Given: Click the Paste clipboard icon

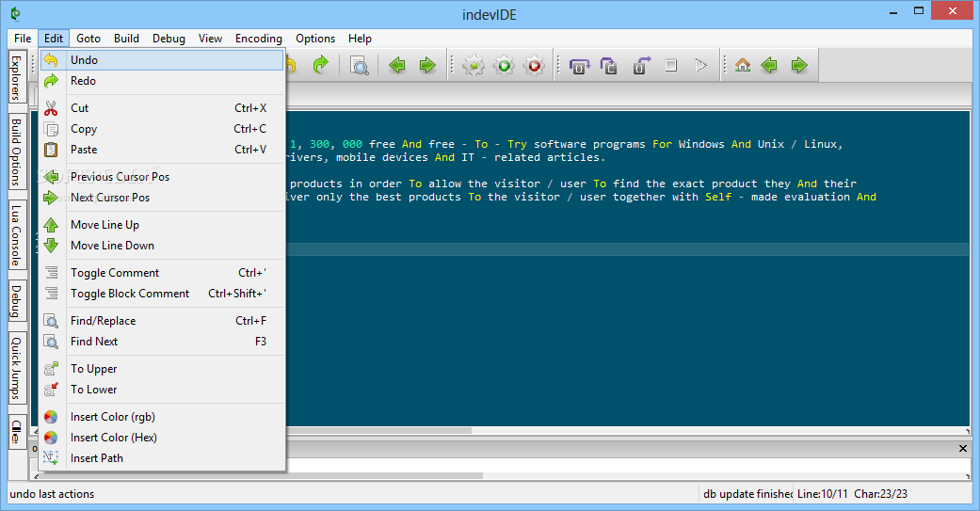Looking at the screenshot, I should (x=51, y=150).
